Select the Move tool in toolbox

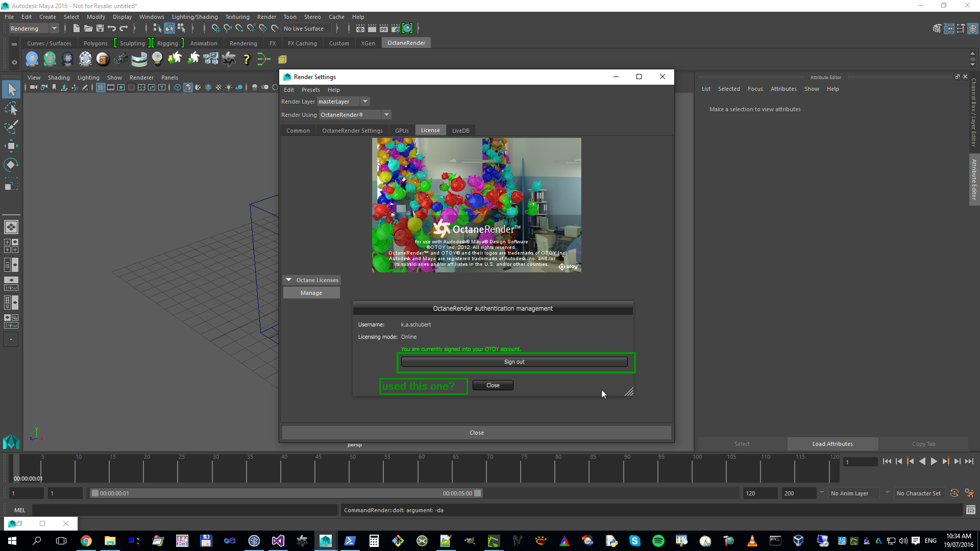coord(11,146)
